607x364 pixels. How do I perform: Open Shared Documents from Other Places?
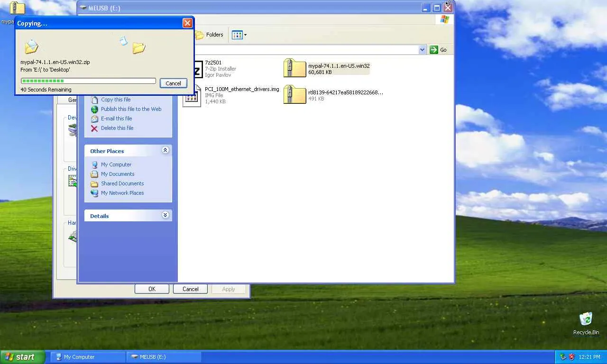tap(122, 183)
